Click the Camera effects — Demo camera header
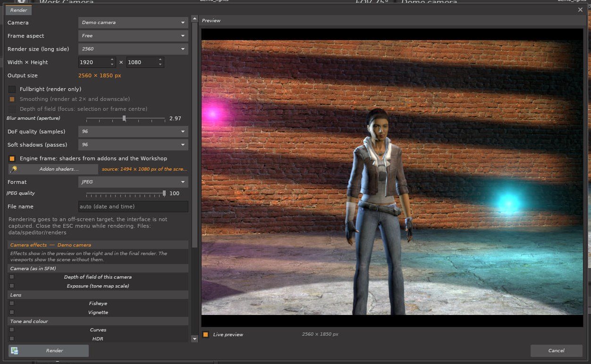The width and height of the screenshot is (591, 364). (98, 245)
